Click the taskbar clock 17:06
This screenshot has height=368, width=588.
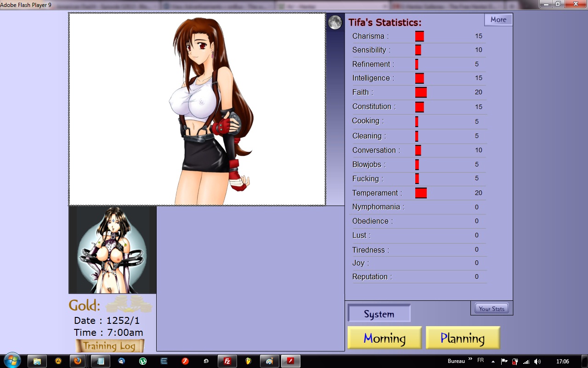point(563,362)
